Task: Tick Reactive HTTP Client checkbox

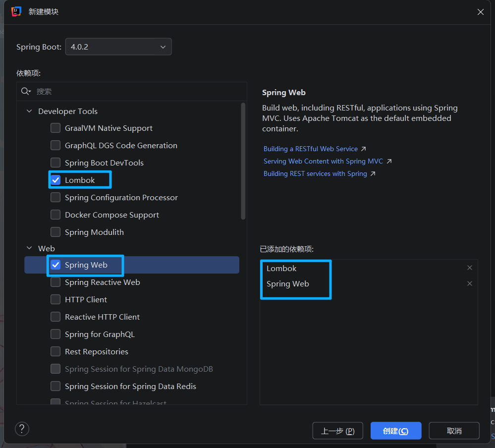Action: point(55,317)
